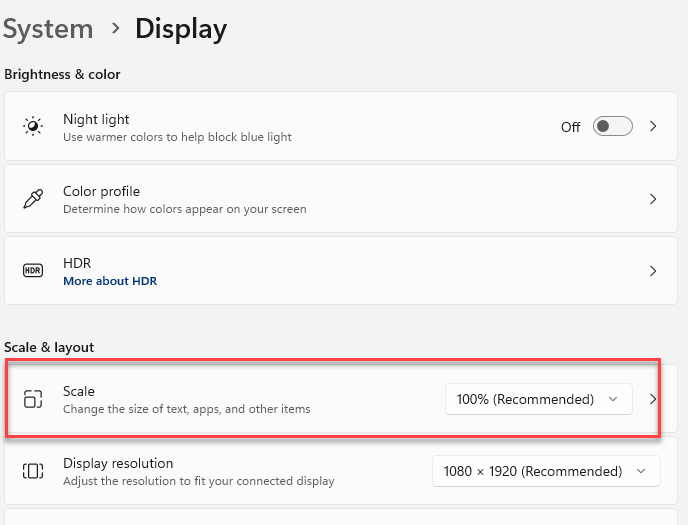Screen dimensions: 688x525
Task: Click the Display breadcrumb title
Action: tap(181, 29)
